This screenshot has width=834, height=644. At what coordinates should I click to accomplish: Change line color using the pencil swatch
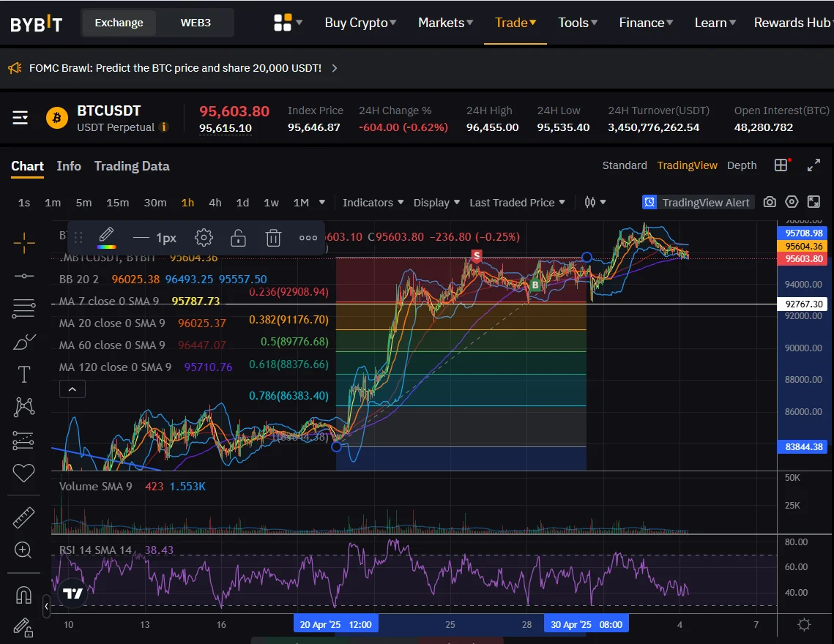(106, 238)
